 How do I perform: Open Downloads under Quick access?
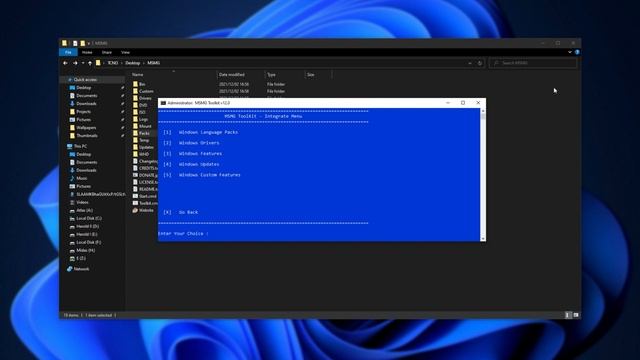86,104
